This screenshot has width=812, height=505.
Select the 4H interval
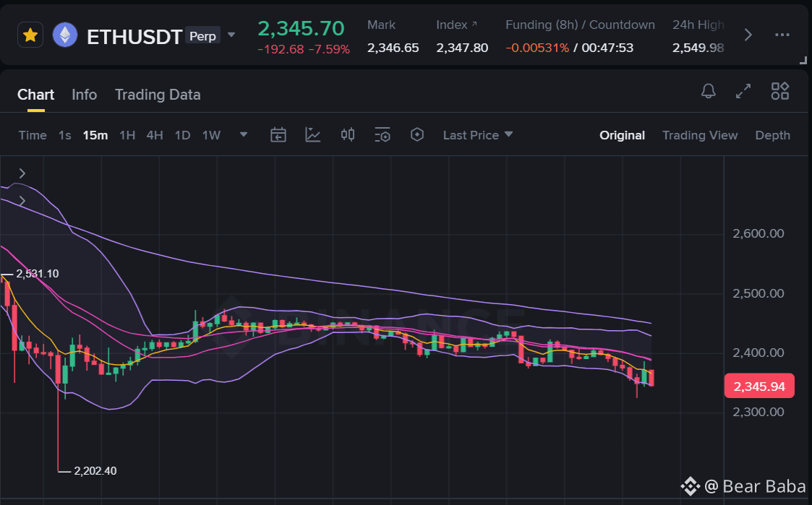(154, 135)
